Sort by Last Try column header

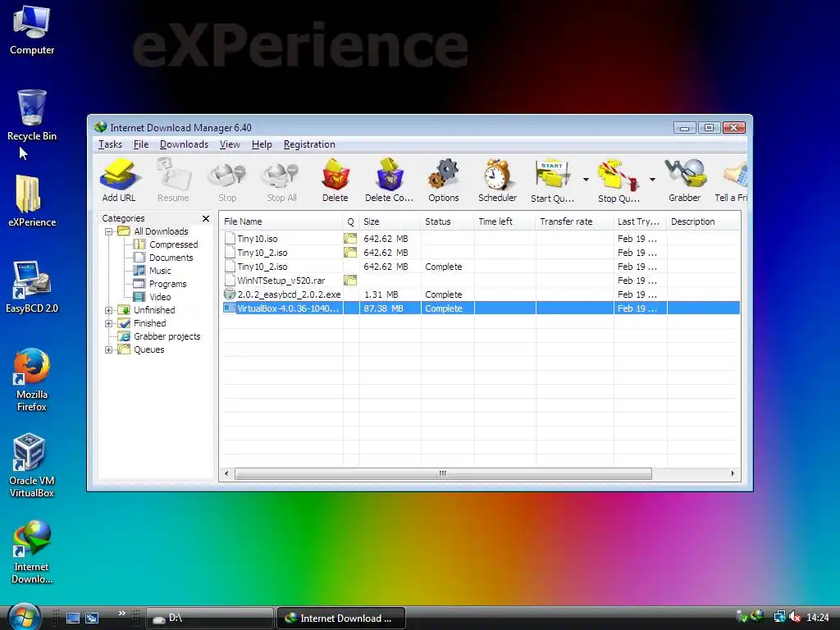[640, 221]
